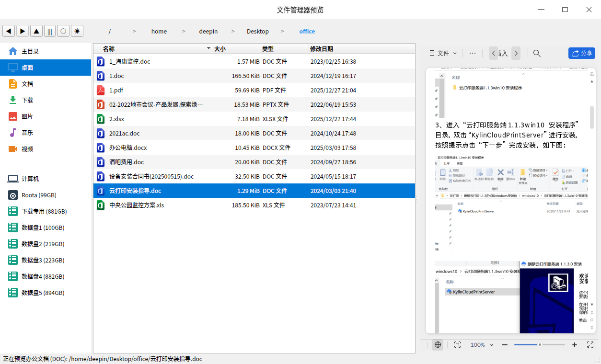Click the blue 分享 share button
The height and width of the screenshot is (364, 601).
(582, 53)
